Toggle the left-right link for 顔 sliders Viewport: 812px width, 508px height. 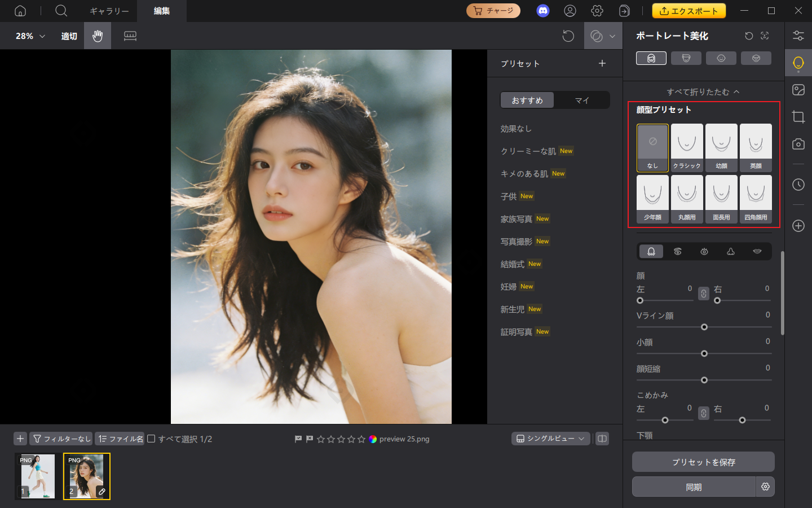(x=703, y=294)
